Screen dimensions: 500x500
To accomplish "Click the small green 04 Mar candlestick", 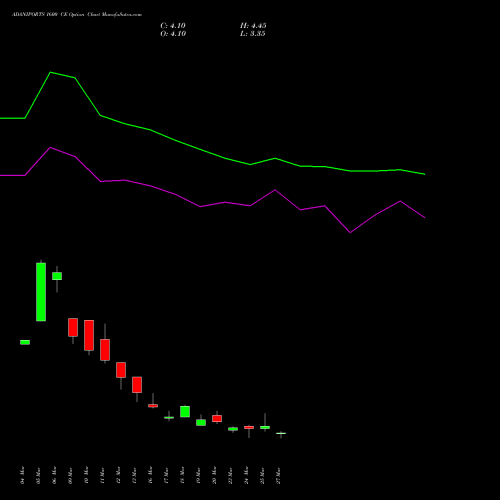I will (x=25, y=342).
